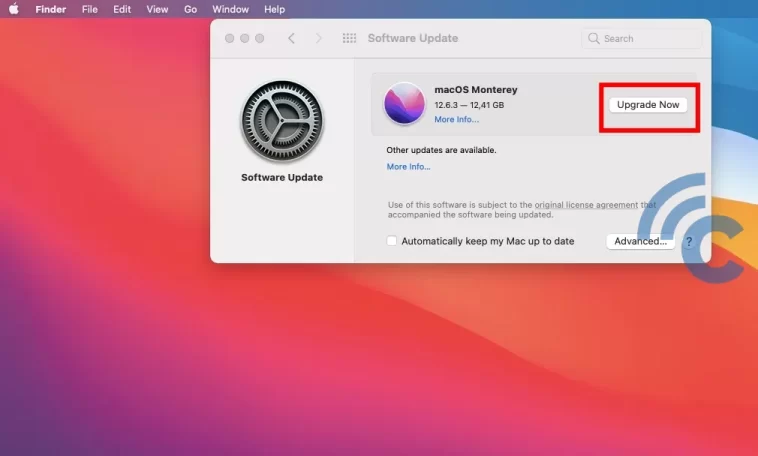Close the Software Update window

230,38
